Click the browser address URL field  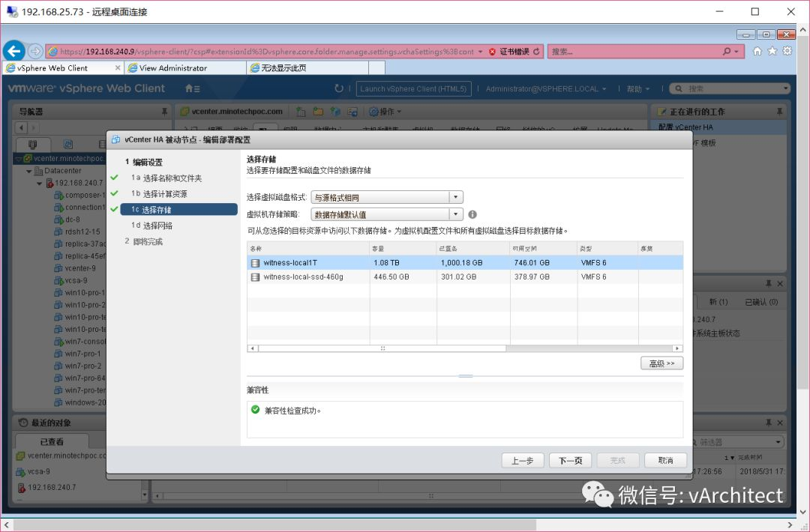266,52
